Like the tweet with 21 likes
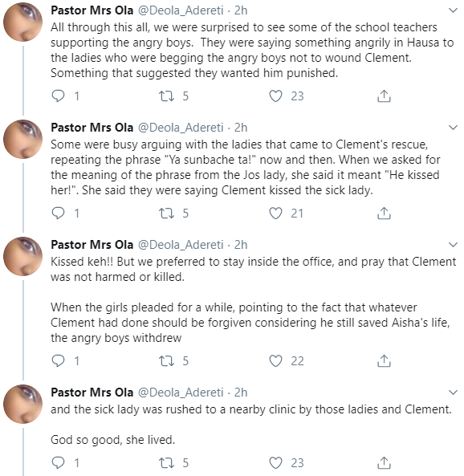The image size is (464, 476). click(x=275, y=213)
